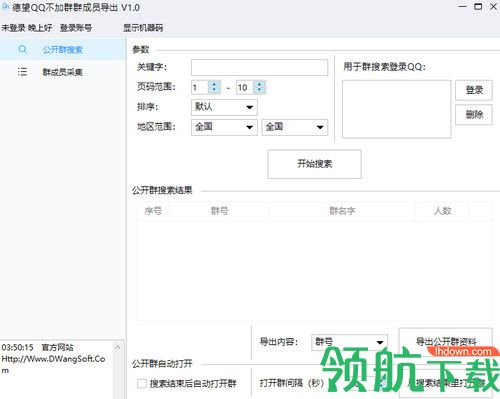Click the 群号 column header
Screen dimensions: 500x399
pyautogui.click(x=220, y=211)
